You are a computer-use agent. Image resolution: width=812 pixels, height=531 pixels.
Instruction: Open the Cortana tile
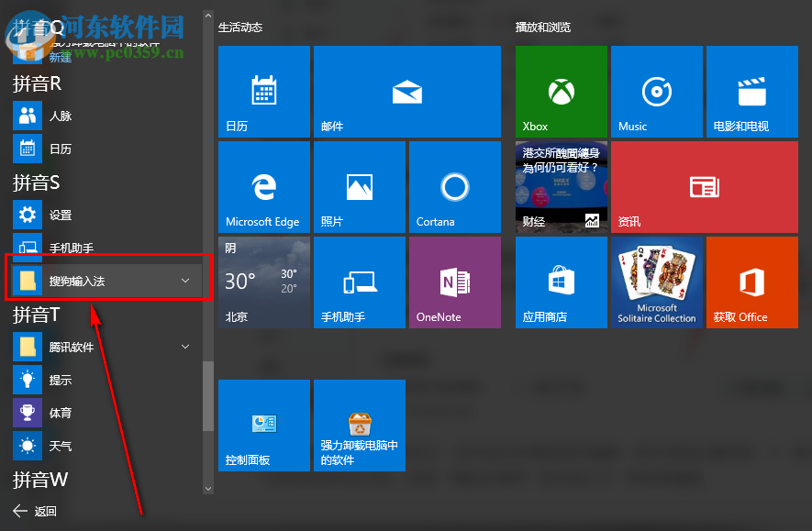(x=455, y=187)
